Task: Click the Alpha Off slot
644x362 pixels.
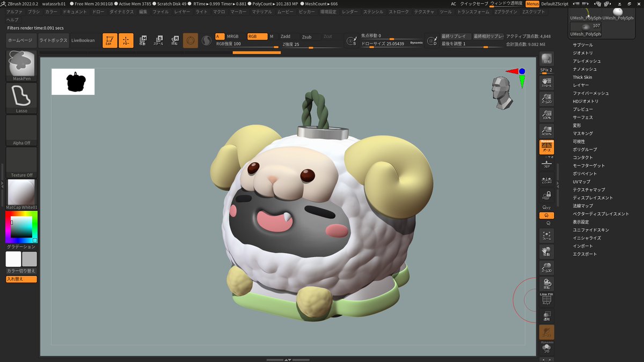Action: coord(21,130)
